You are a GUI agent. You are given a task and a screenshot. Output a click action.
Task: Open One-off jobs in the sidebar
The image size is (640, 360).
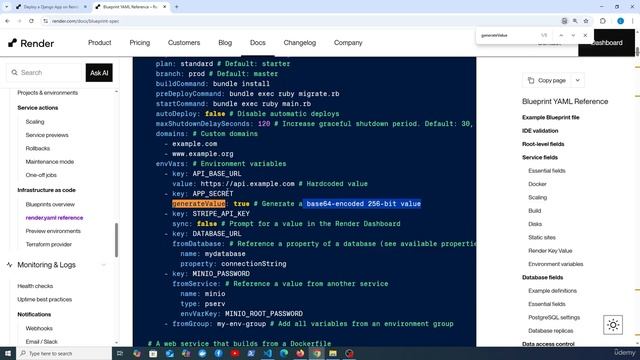(x=41, y=175)
